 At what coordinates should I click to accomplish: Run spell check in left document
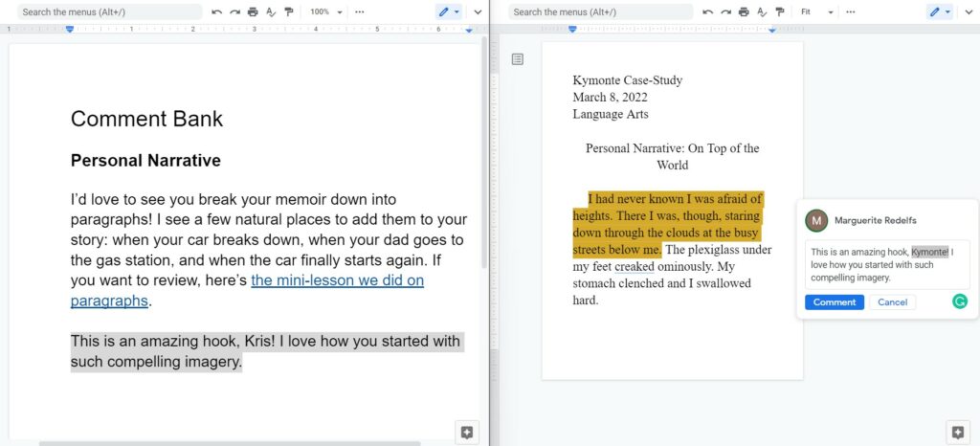pos(271,11)
